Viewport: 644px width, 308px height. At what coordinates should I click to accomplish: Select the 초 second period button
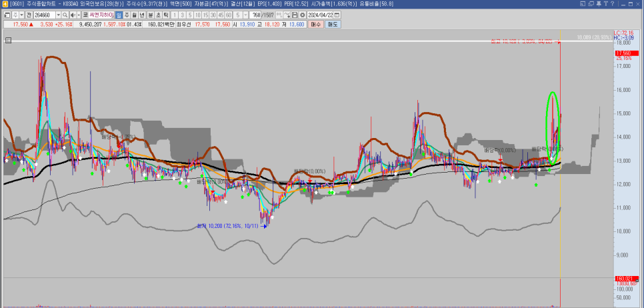(x=159, y=15)
